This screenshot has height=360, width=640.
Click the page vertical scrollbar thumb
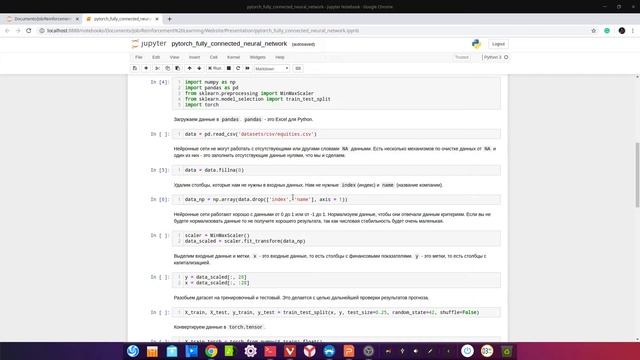(638, 175)
